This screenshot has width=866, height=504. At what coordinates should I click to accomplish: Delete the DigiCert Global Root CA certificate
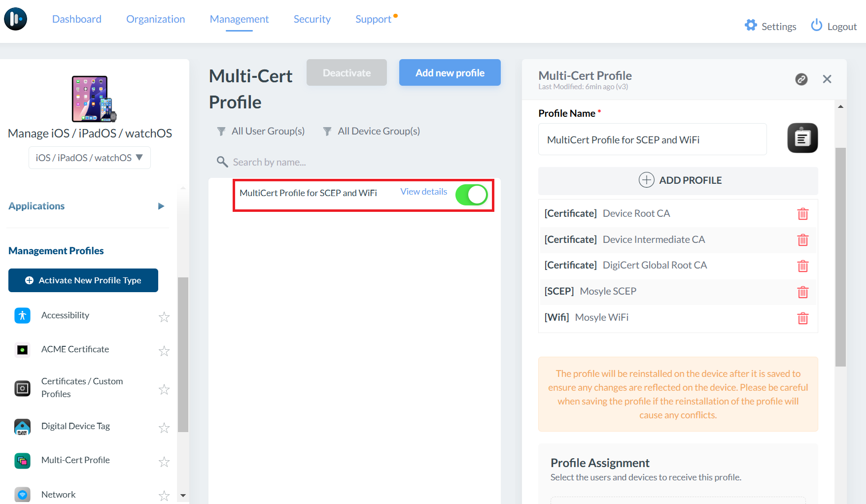pyautogui.click(x=803, y=266)
